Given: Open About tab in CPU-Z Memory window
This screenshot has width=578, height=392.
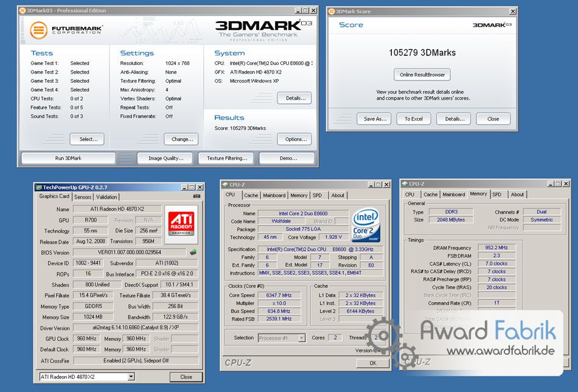Looking at the screenshot, I should point(517,194).
